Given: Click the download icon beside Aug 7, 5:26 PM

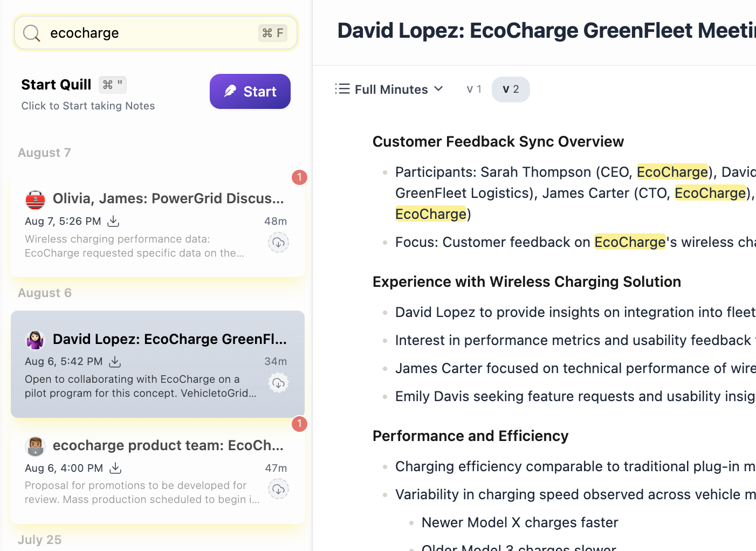Looking at the screenshot, I should [113, 221].
